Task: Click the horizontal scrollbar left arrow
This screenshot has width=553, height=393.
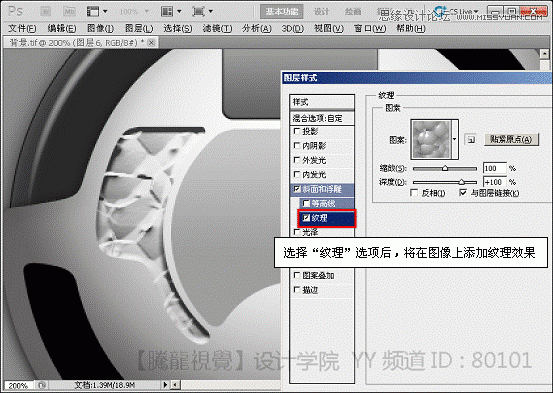Action: pyautogui.click(x=175, y=385)
